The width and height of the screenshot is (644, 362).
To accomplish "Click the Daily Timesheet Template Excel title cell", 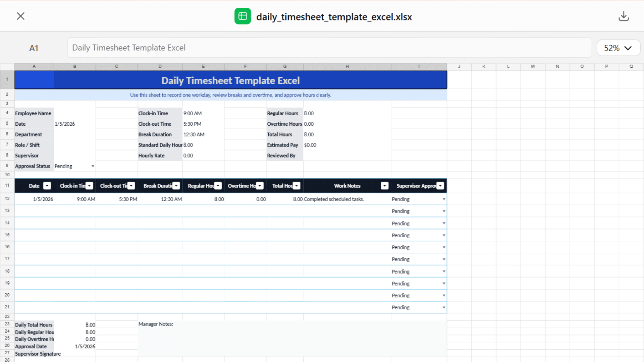I will click(230, 80).
